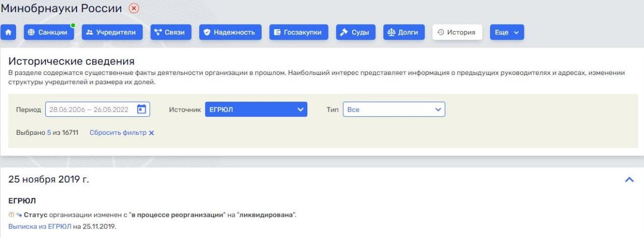Click the selected count 5
Screen dimensions: 644x238
49,133
